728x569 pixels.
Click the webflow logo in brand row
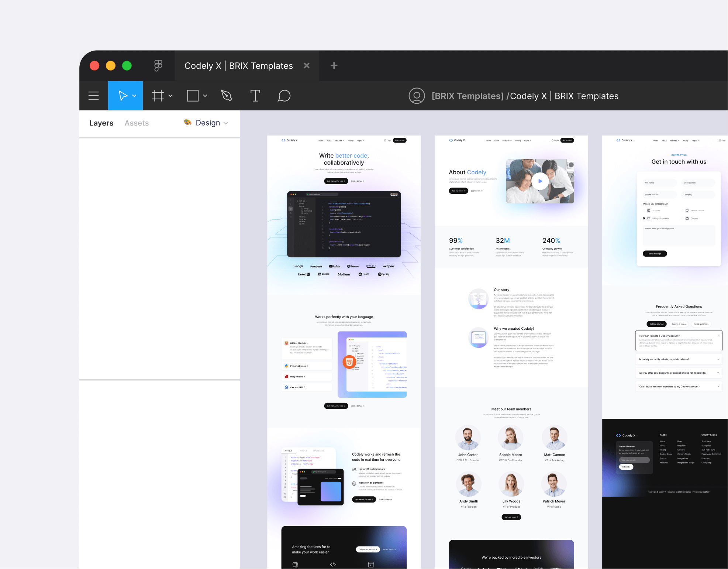[388, 266]
